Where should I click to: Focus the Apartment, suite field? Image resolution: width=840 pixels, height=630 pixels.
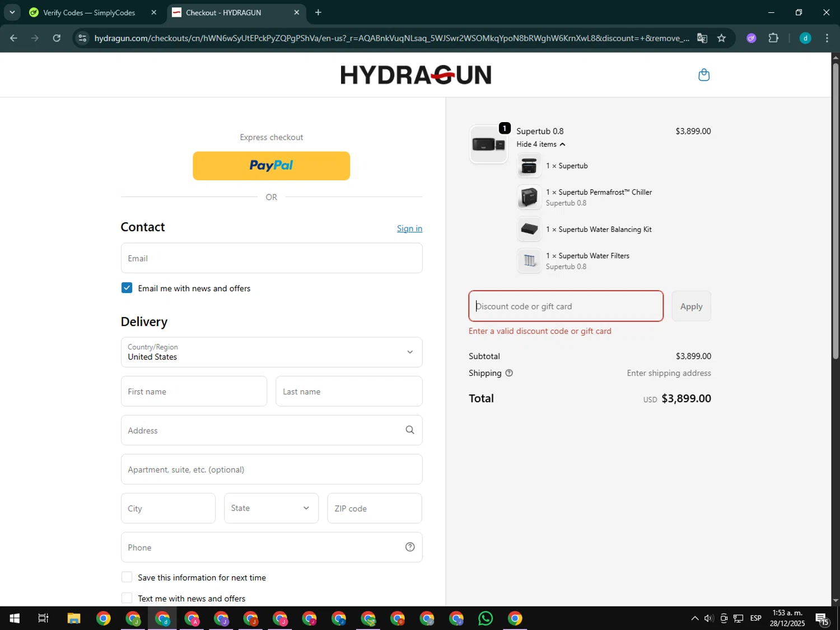[x=272, y=469]
